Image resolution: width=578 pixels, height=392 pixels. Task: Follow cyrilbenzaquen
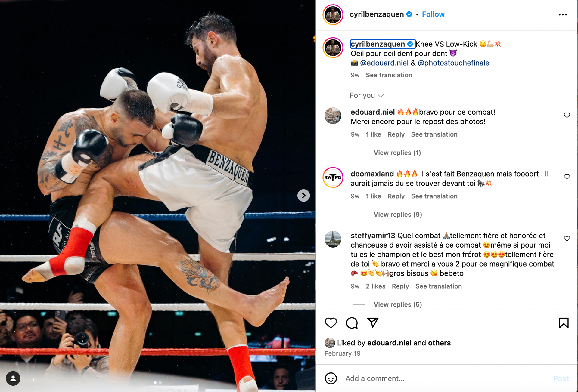pos(433,14)
